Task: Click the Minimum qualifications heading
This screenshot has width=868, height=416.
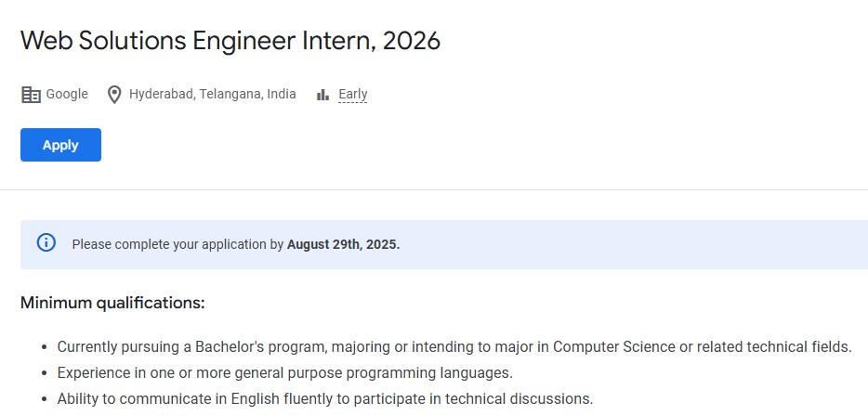Action: [x=112, y=303]
